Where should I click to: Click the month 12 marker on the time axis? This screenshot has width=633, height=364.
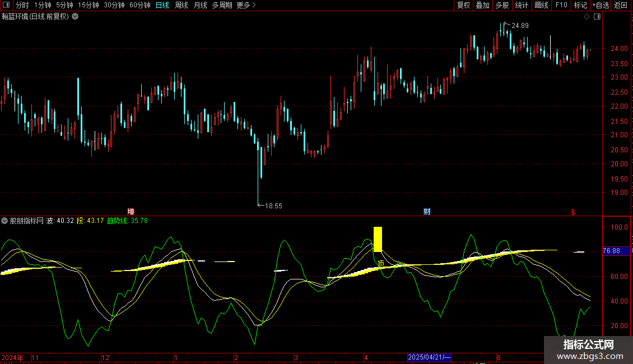pyautogui.click(x=105, y=357)
